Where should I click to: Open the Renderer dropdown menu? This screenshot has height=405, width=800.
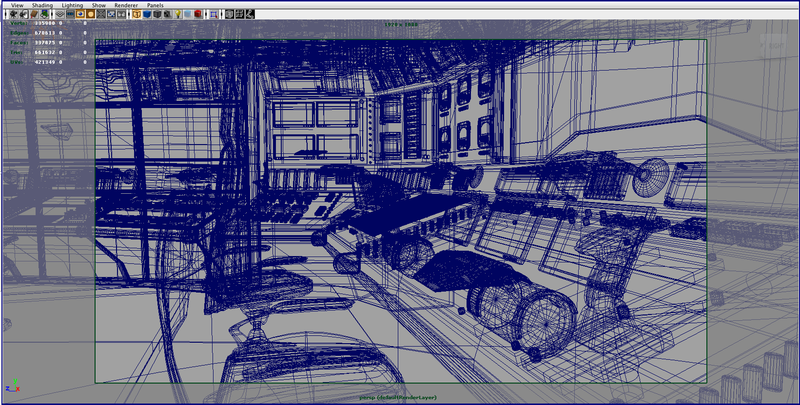click(126, 5)
